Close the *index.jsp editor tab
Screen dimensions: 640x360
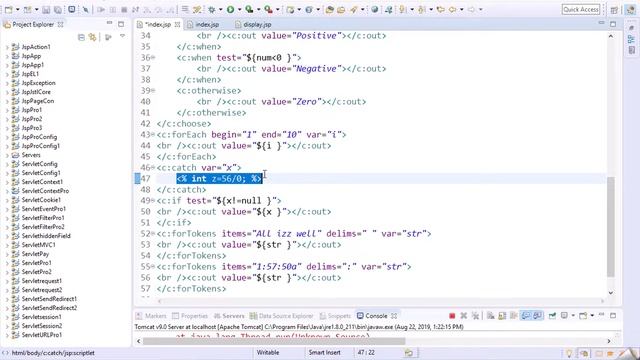pyautogui.click(x=177, y=24)
